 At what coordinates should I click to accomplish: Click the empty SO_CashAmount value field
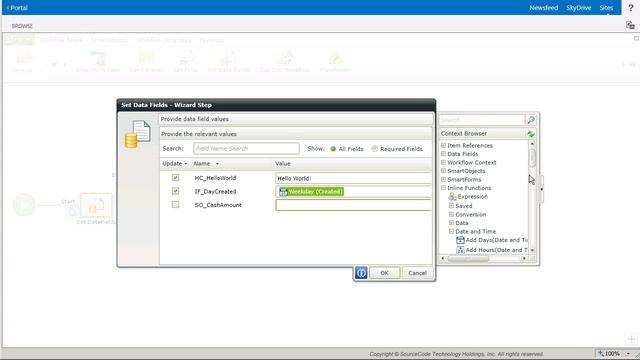tap(353, 205)
